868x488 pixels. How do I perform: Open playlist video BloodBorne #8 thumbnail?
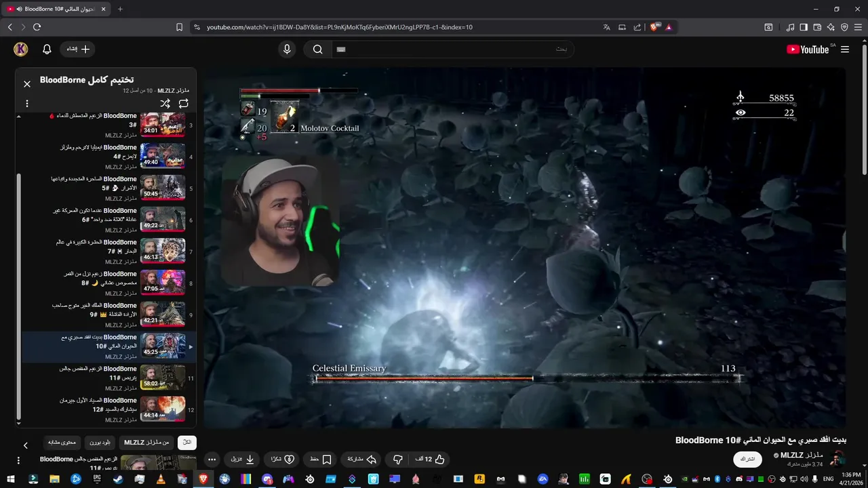(x=163, y=283)
